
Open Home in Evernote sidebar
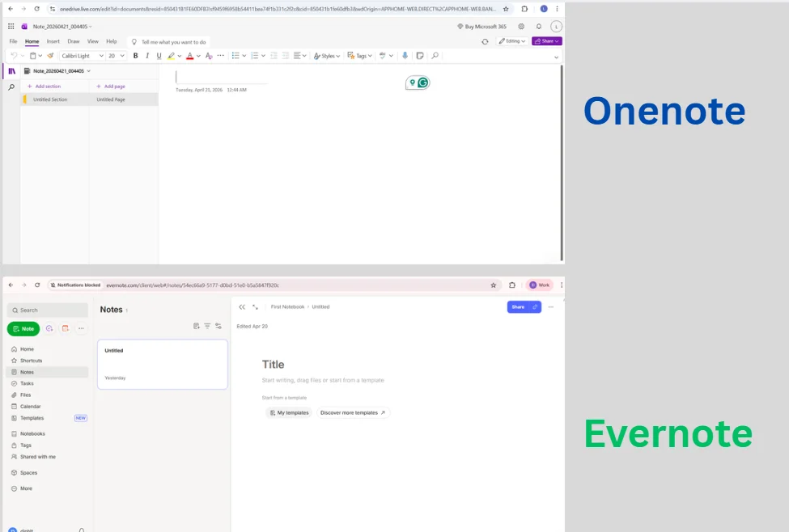click(48, 349)
